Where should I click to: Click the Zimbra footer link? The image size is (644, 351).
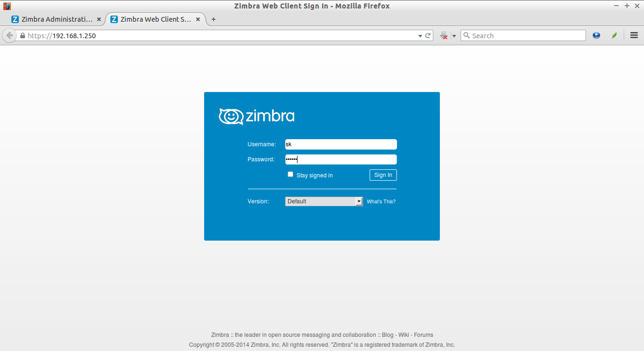tap(220, 335)
